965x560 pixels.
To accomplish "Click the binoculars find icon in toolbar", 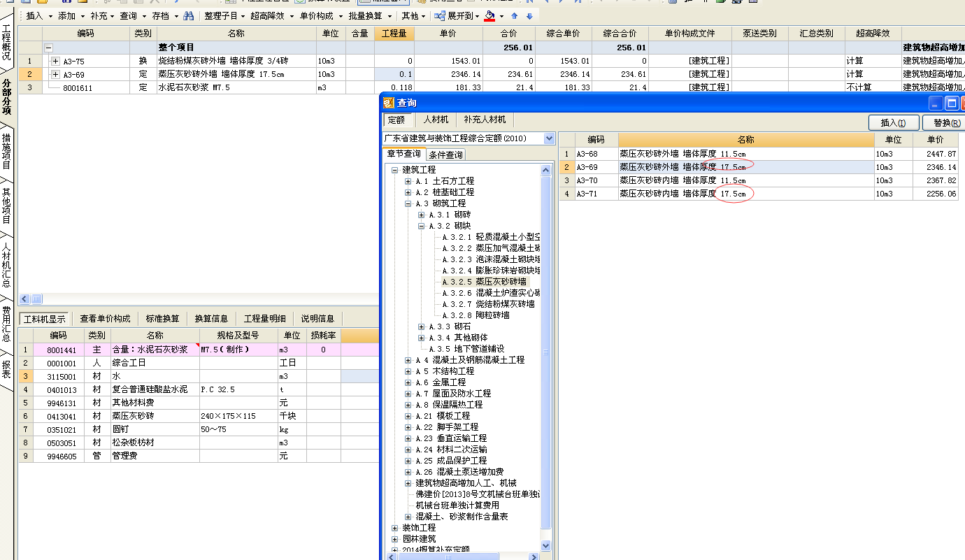I will [x=189, y=15].
